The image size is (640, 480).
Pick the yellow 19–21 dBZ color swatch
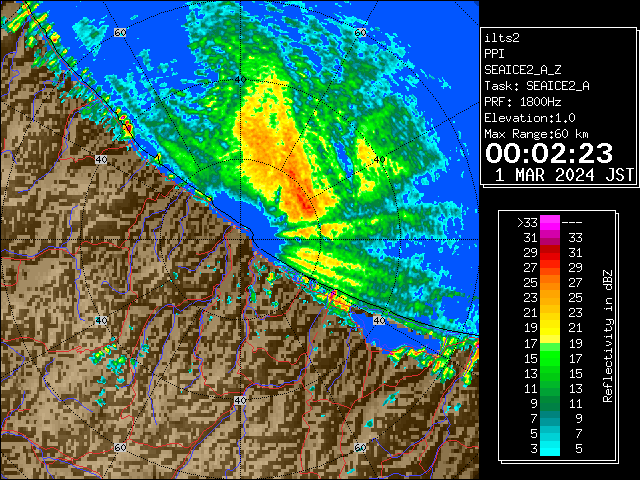pos(550,328)
